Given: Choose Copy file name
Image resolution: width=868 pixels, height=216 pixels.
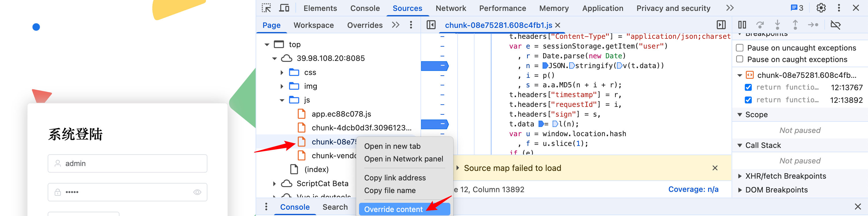Looking at the screenshot, I should [404, 190].
